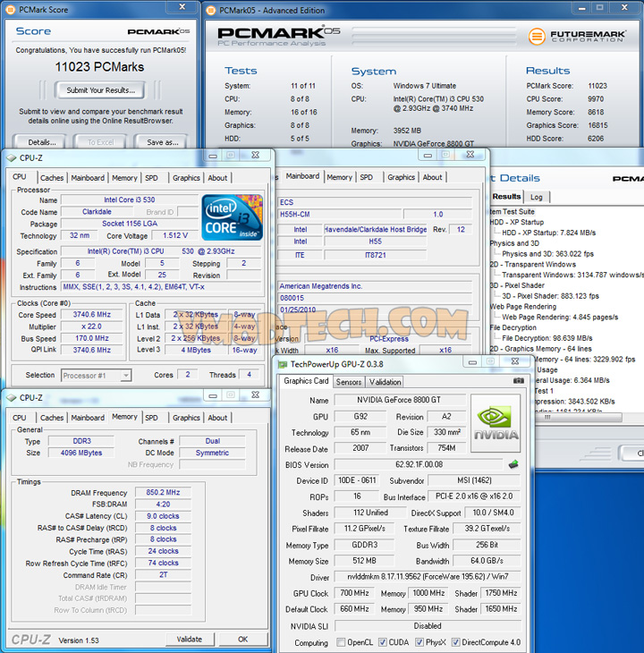The image size is (644, 653).
Task: Click the Futuremark orange logo
Action: click(537, 37)
